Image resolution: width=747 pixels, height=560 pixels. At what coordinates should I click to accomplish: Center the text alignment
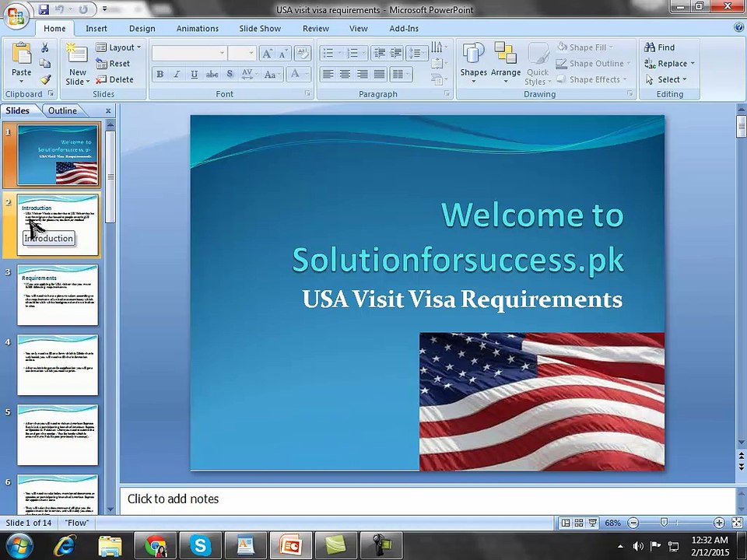[x=345, y=74]
